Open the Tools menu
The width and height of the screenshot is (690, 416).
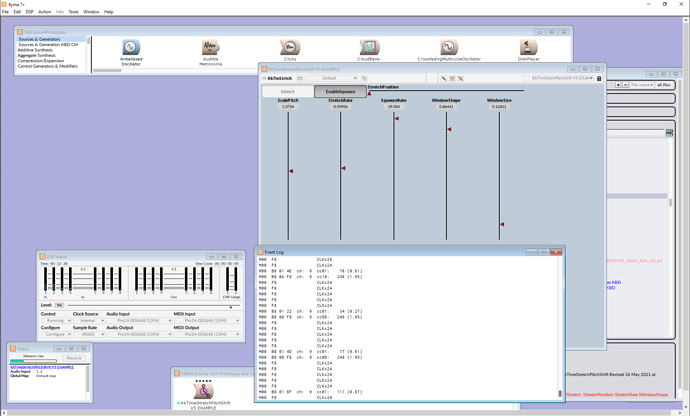click(x=73, y=12)
